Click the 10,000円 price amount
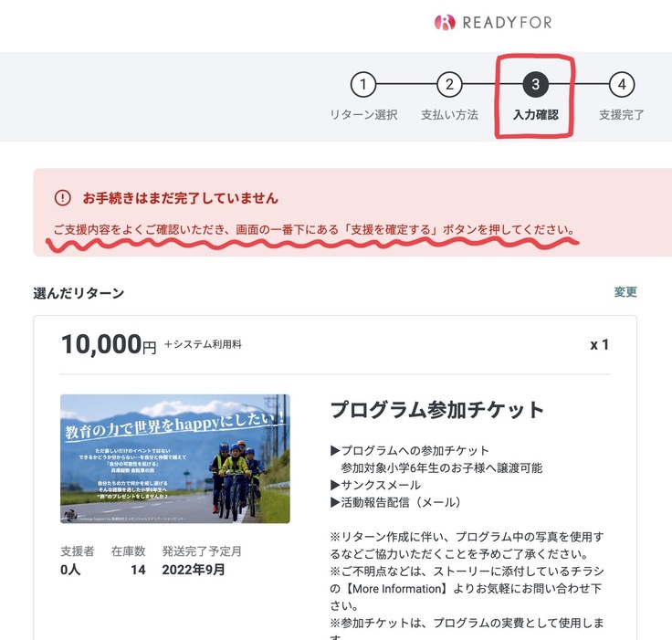This screenshot has height=640, width=672. tap(109, 344)
